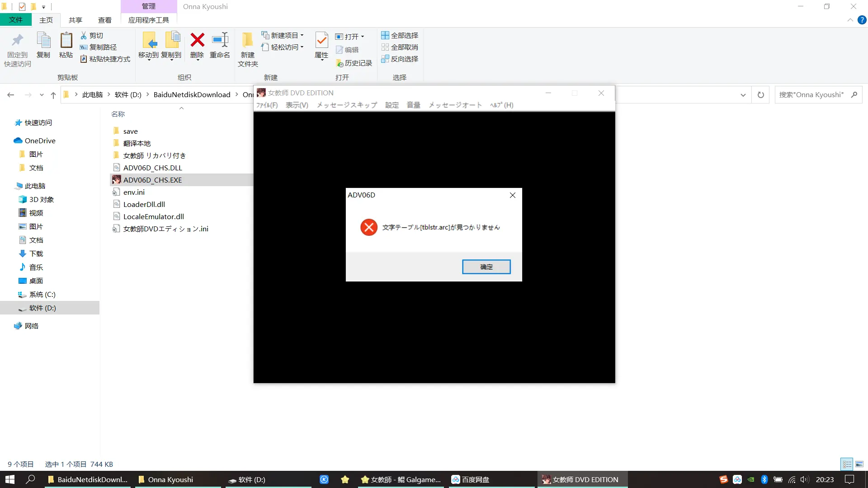
Task: Go up one folder level
Action: 53,95
